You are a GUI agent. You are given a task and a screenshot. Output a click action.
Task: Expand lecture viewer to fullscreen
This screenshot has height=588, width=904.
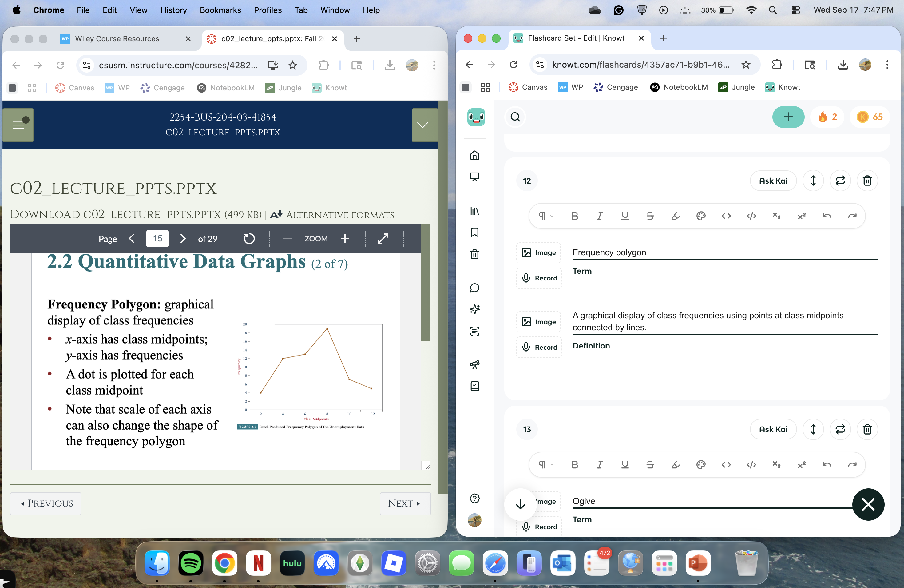tap(383, 239)
